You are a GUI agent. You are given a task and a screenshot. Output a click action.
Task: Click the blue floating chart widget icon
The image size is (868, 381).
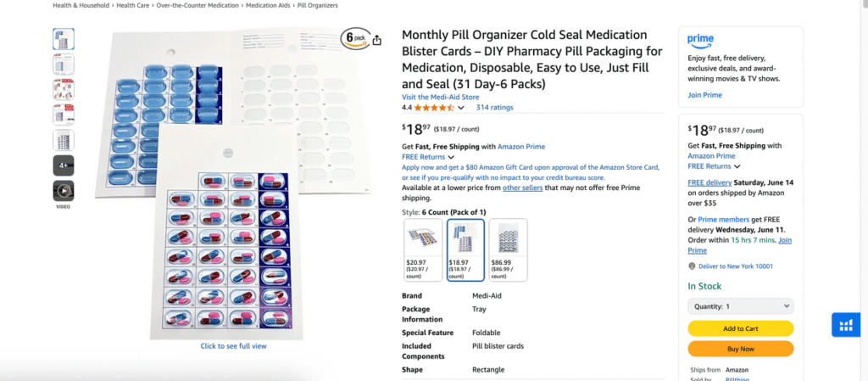tap(844, 325)
